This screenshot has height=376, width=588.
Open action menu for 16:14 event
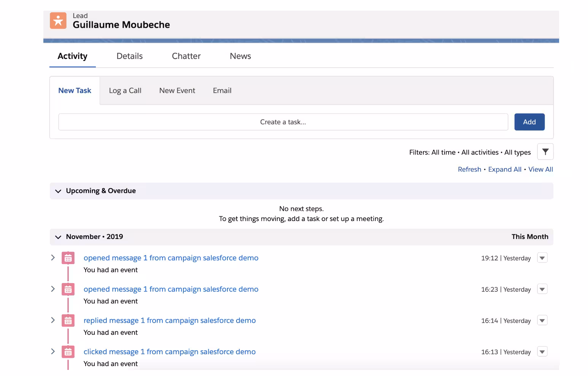pos(542,321)
